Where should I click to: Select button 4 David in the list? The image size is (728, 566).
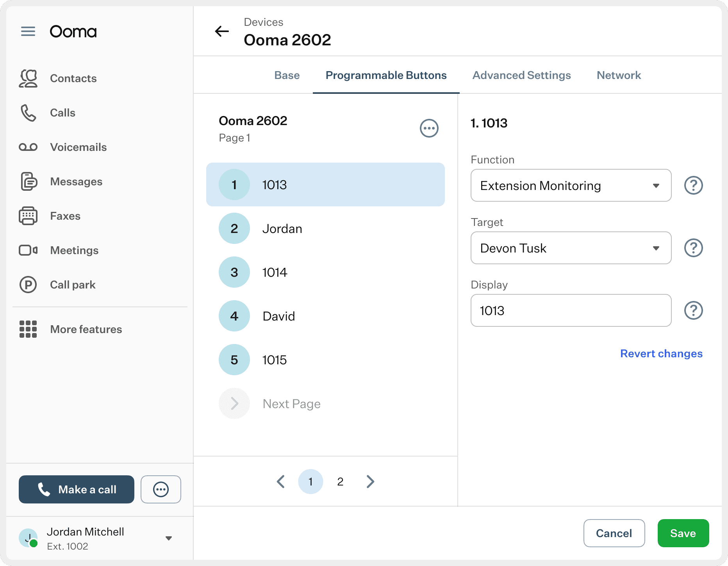[325, 316]
